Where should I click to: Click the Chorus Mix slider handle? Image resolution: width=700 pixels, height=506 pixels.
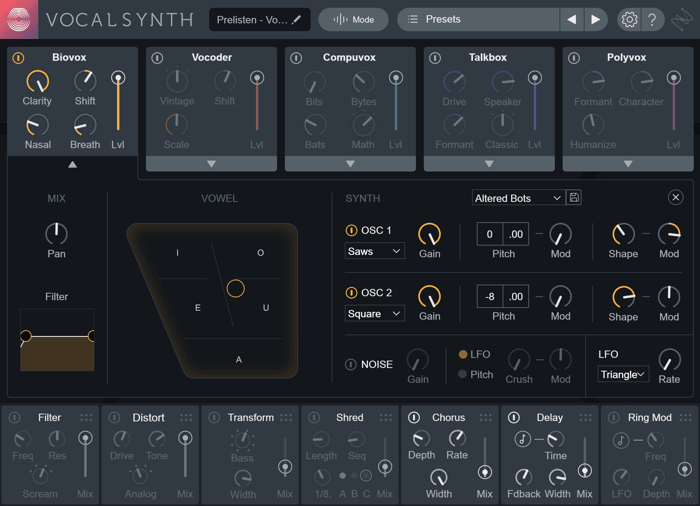[x=485, y=472]
